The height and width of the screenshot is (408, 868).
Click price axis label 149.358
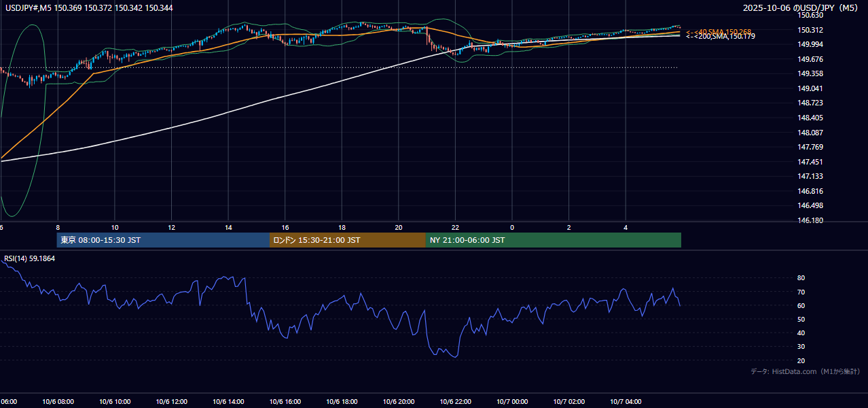810,73
